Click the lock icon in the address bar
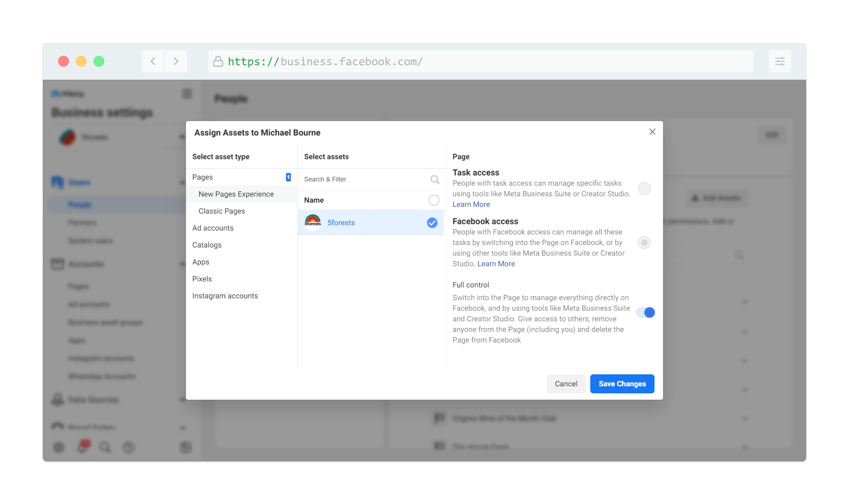This screenshot has width=849, height=504. (218, 61)
